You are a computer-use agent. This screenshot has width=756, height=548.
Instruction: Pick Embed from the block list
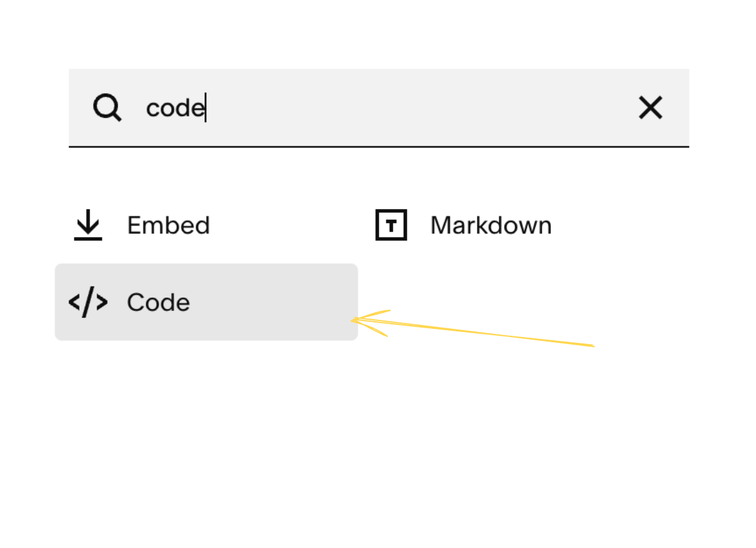point(168,224)
